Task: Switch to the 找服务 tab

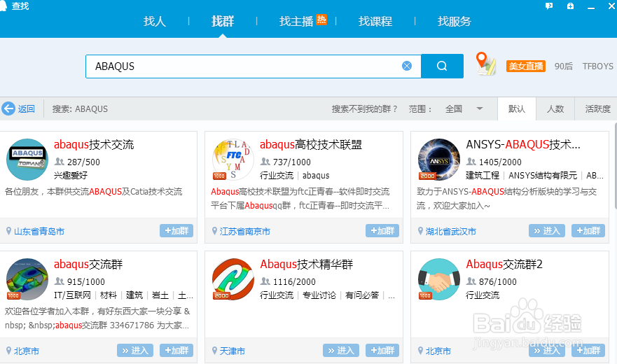Action: pos(455,21)
